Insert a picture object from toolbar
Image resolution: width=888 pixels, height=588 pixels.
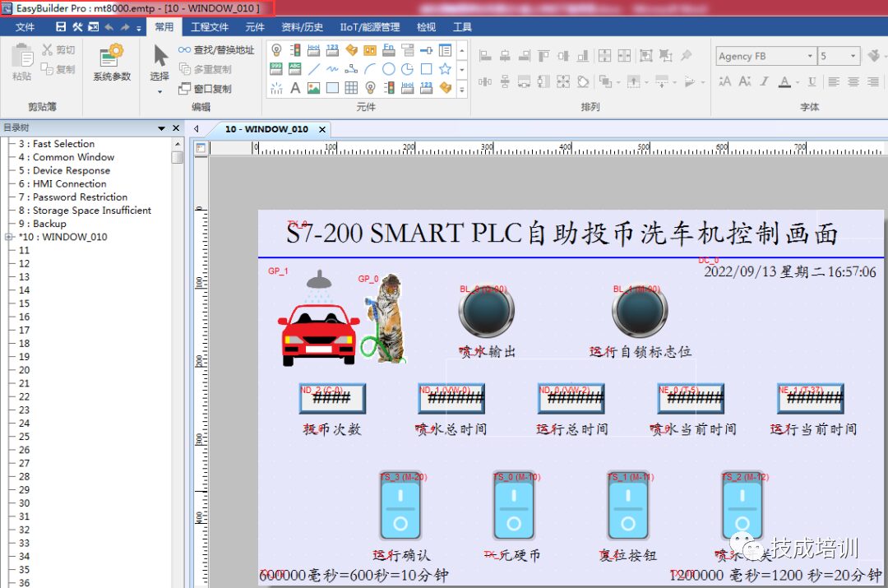click(x=314, y=88)
